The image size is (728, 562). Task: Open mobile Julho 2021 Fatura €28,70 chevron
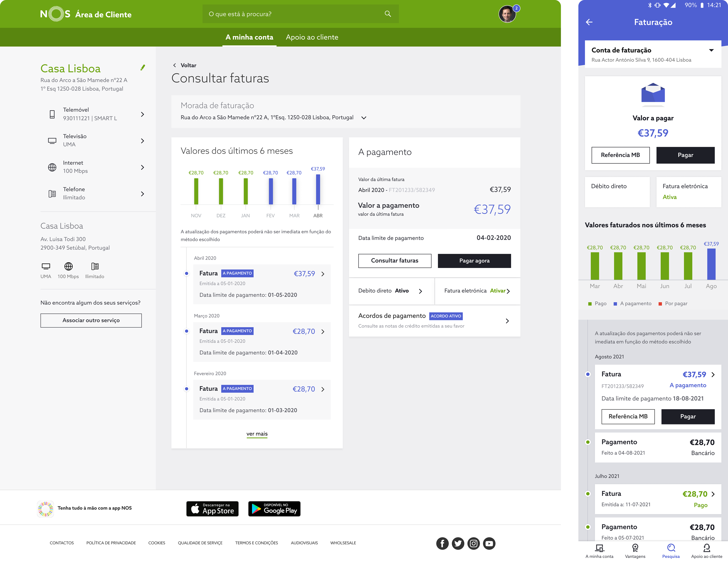713,494
